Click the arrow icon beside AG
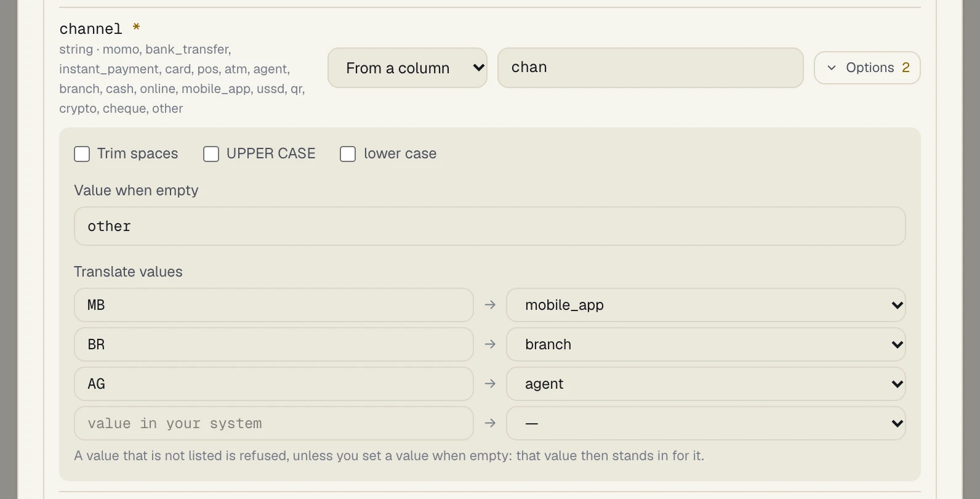The height and width of the screenshot is (499, 980). pos(490,384)
